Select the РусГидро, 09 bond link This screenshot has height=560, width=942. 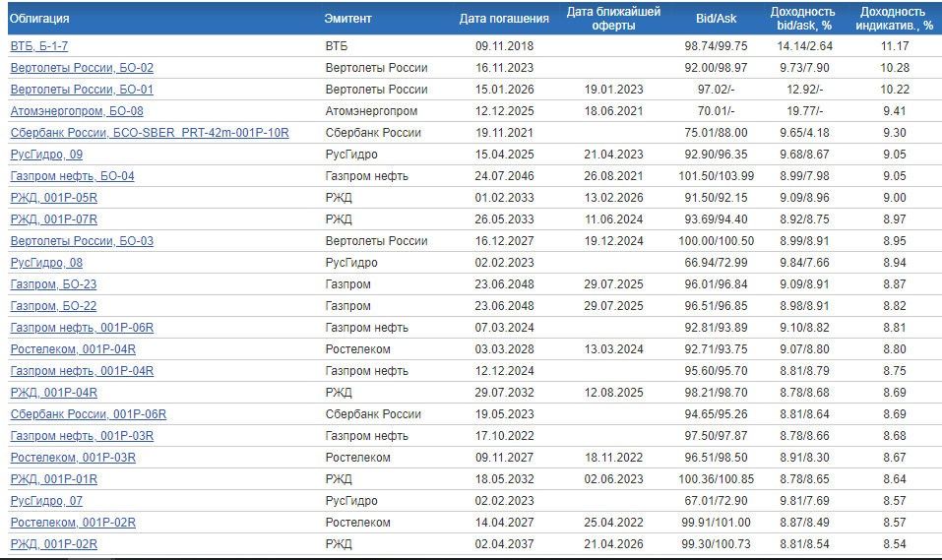46,155
